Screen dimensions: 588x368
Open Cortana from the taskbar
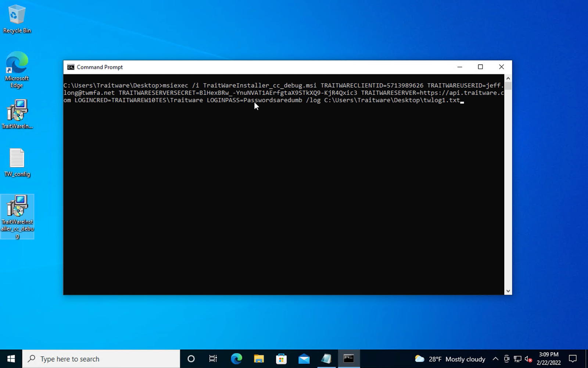pos(191,359)
